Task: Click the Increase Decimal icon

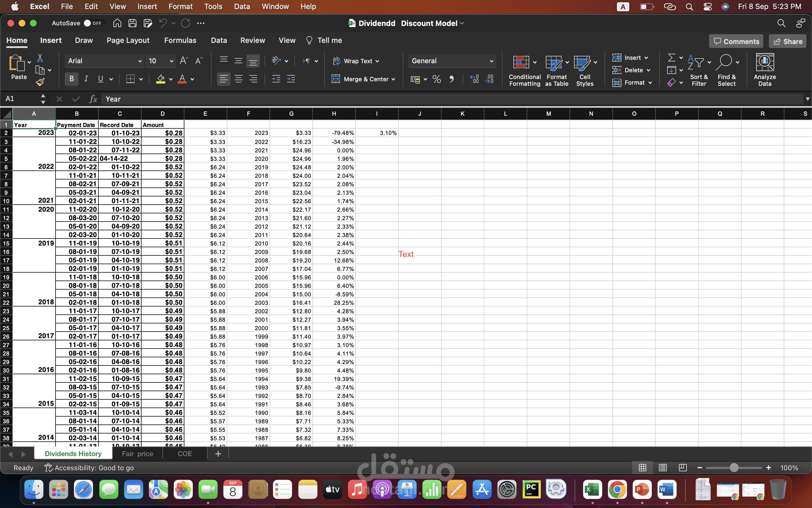Action: (475, 79)
